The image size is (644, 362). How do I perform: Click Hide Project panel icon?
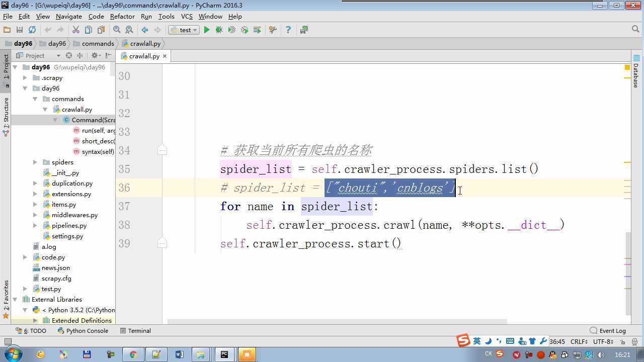pos(108,55)
